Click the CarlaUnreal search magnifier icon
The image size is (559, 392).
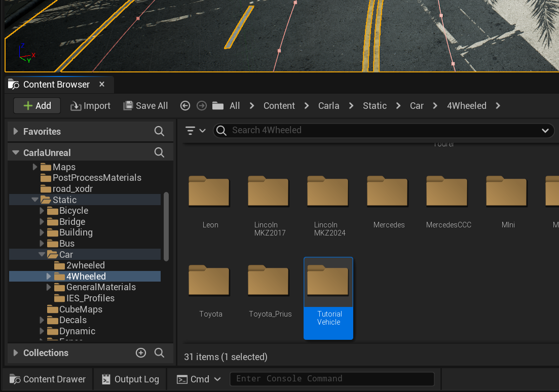[x=159, y=152]
